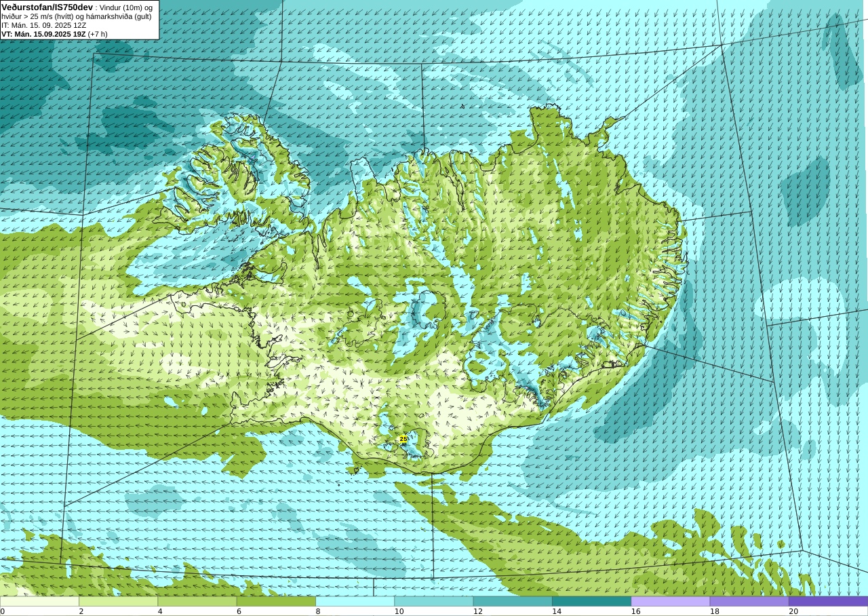Click legend tick label 18

pyautogui.click(x=715, y=611)
